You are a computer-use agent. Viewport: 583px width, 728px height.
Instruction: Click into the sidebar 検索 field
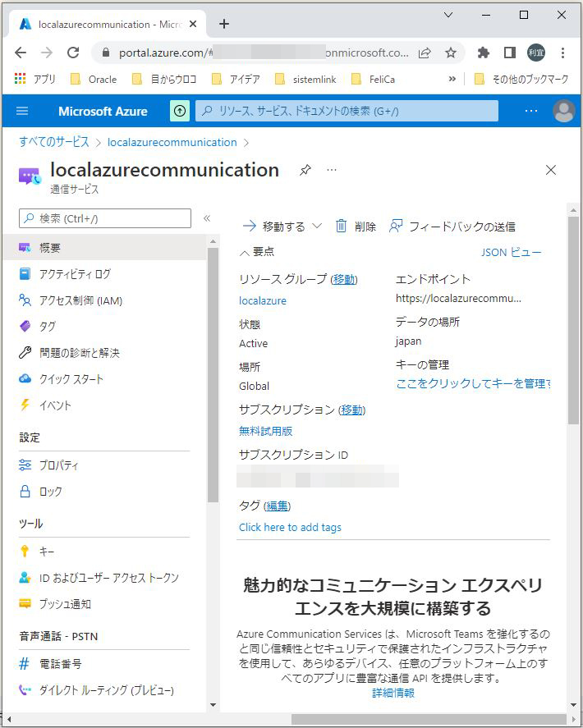[x=105, y=218]
